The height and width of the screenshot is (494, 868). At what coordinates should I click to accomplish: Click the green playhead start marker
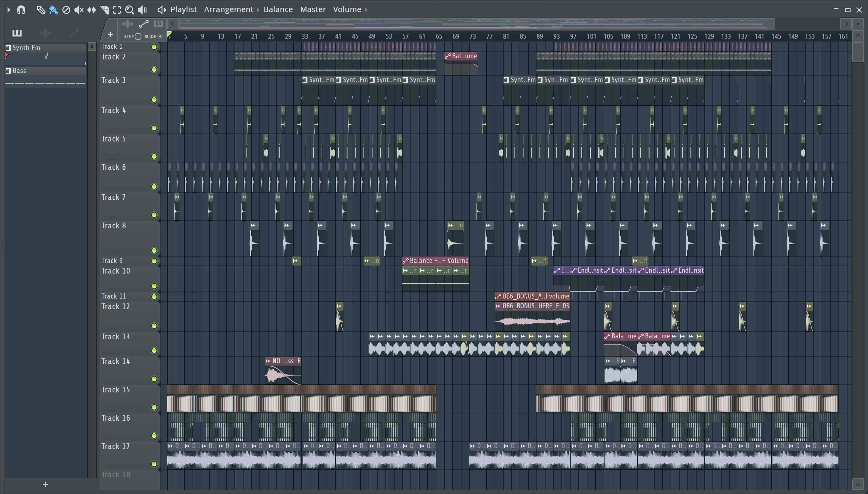(169, 34)
